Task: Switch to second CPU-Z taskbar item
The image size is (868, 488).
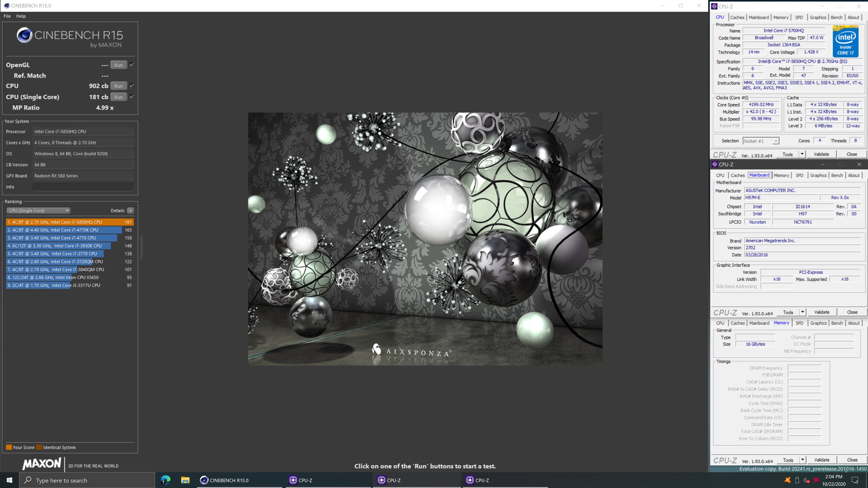Action: [417, 480]
